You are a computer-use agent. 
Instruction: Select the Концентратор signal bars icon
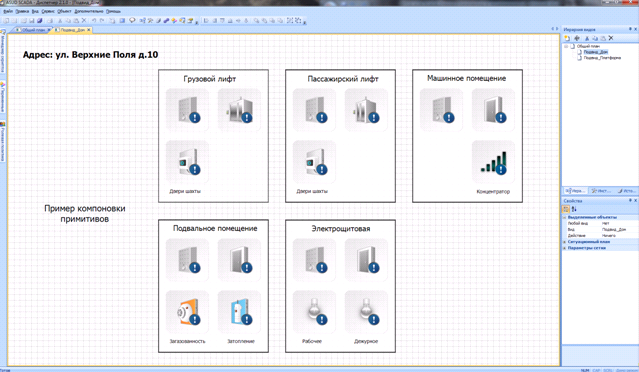tap(494, 162)
